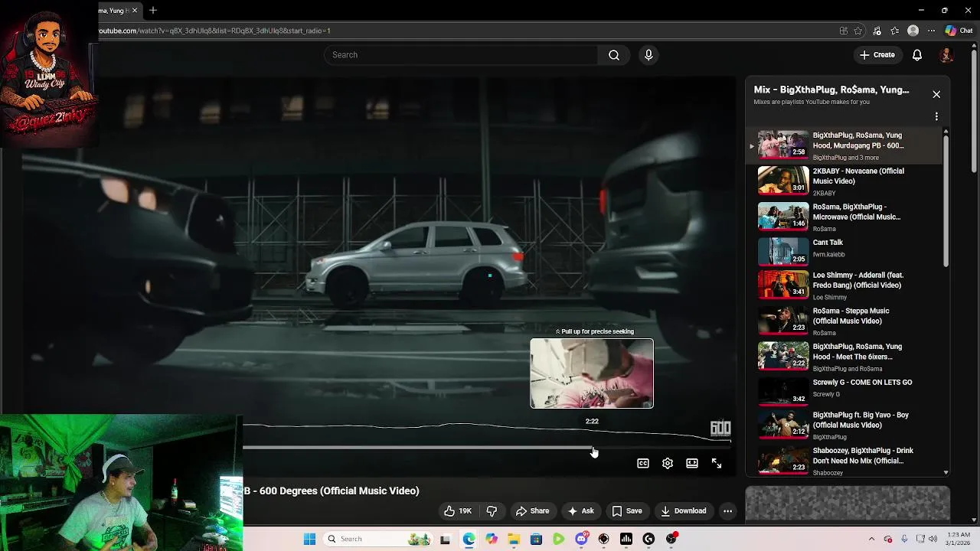Show hidden system tray icons
Image resolution: width=980 pixels, height=551 pixels.
coord(871,539)
